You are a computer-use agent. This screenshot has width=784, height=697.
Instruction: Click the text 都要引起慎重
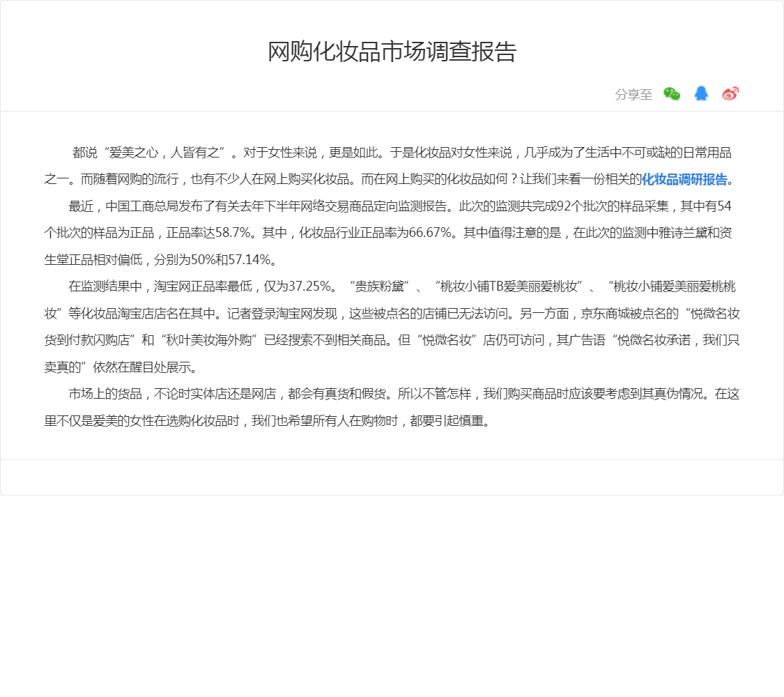tap(447, 421)
